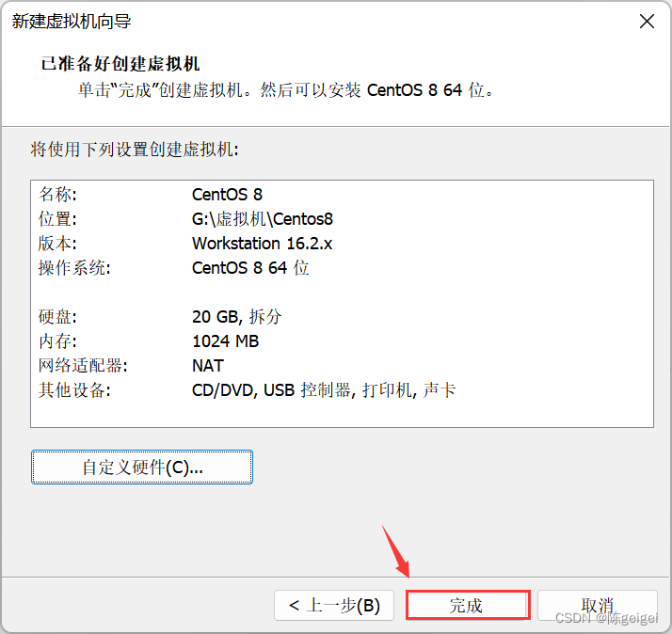Click the '位置:' label
672x634 pixels.
[57, 219]
